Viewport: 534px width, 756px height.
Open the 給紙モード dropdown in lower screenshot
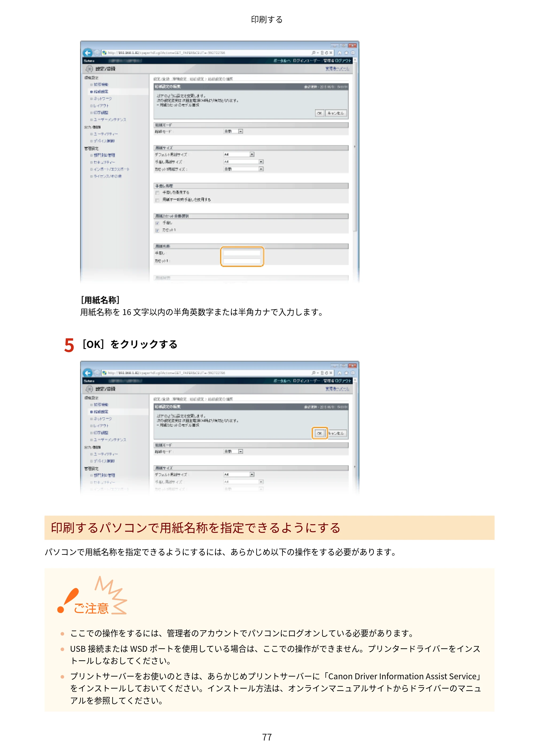click(x=233, y=451)
